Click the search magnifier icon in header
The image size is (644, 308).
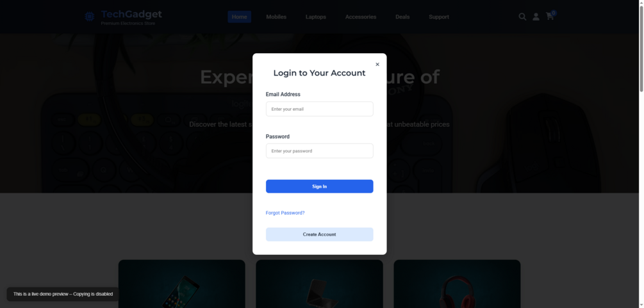(522, 17)
